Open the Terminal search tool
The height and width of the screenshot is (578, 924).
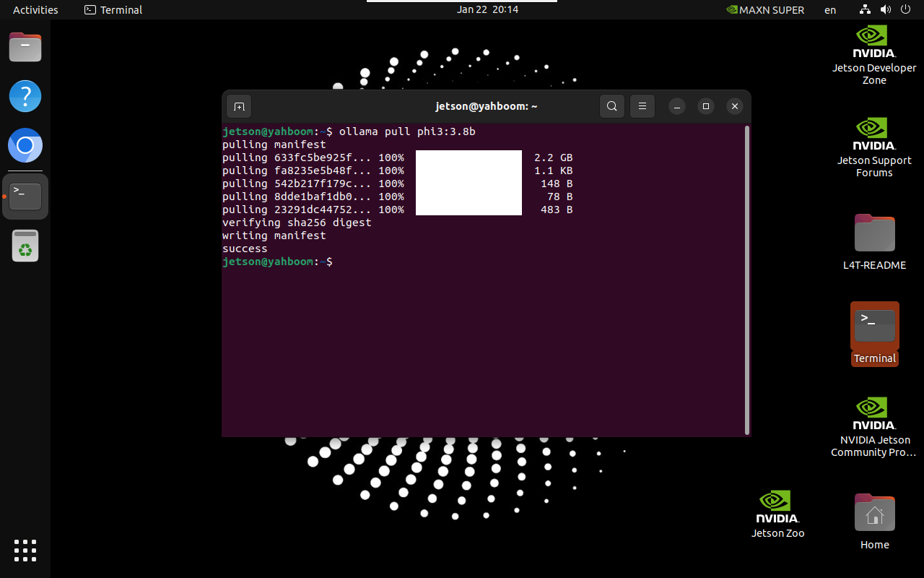coord(611,106)
